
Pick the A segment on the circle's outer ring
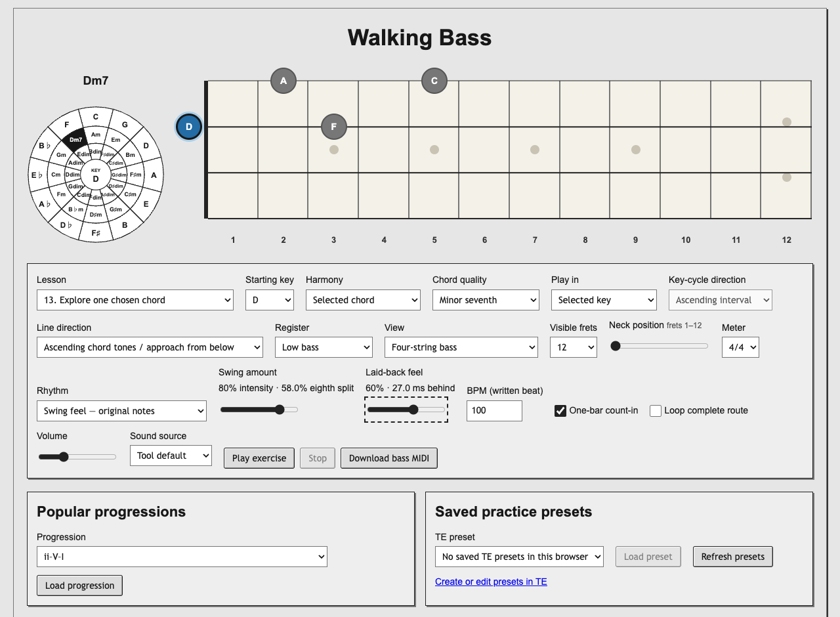click(x=154, y=175)
